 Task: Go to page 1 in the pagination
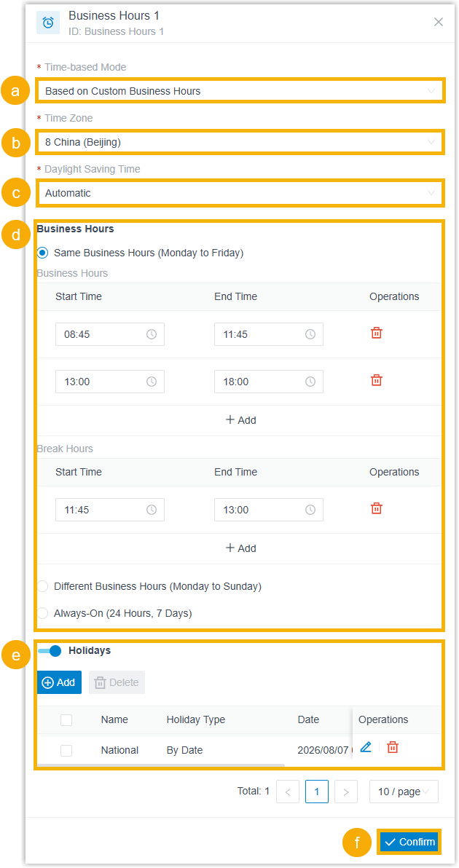click(317, 792)
